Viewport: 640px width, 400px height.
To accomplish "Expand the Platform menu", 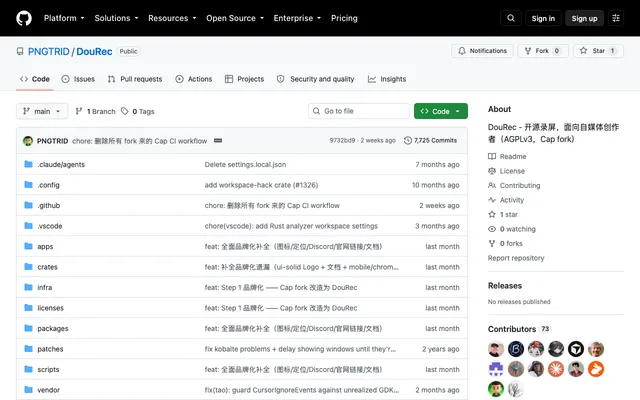I will (x=64, y=18).
